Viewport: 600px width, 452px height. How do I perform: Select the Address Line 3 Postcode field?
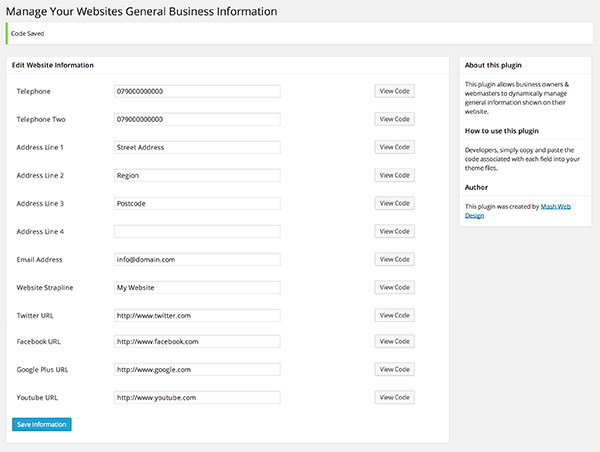coord(197,203)
